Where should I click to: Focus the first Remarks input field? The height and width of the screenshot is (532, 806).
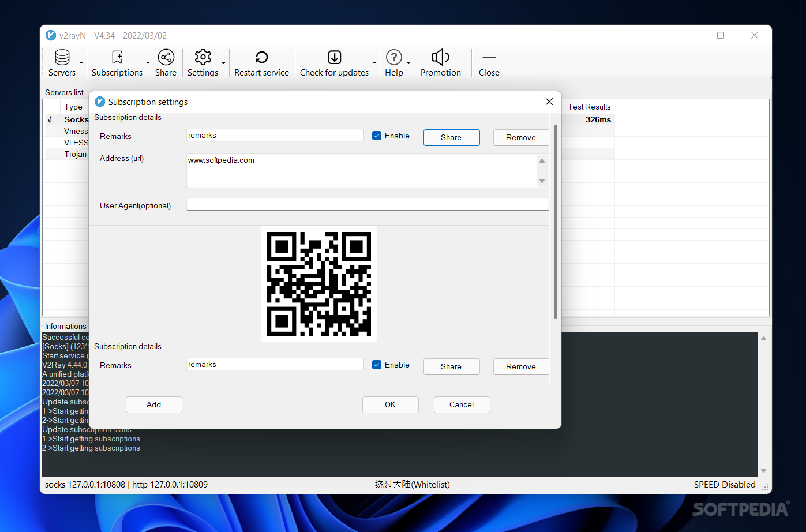tap(275, 135)
